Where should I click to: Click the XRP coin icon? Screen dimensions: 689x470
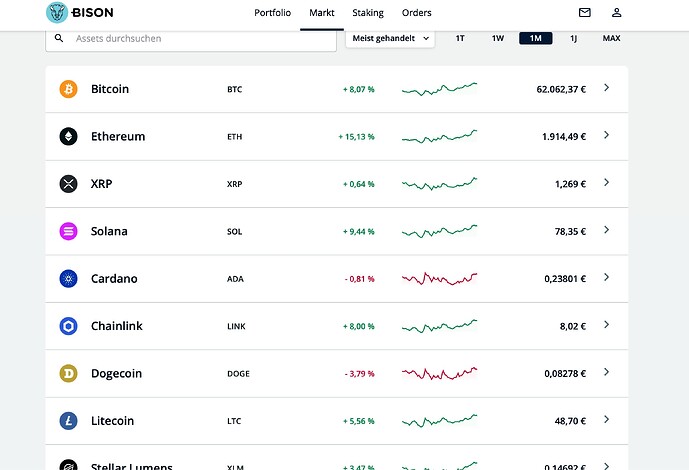(x=69, y=184)
